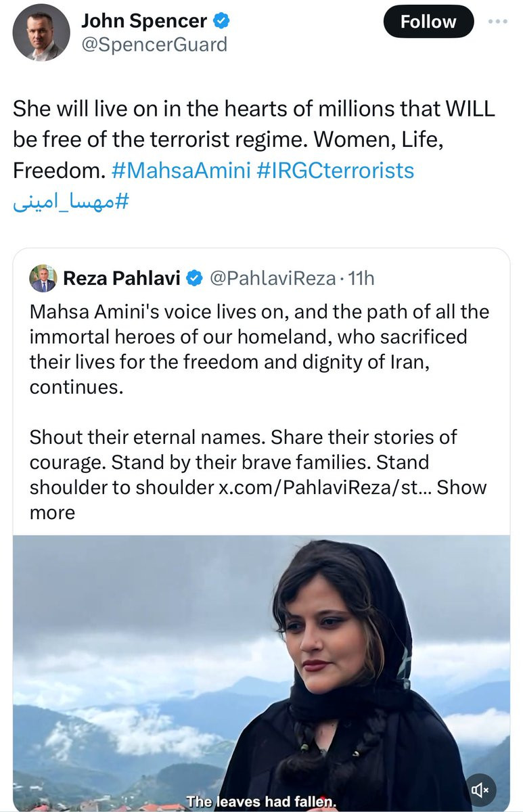Play the video of the woman in the black headscarf

[261, 670]
